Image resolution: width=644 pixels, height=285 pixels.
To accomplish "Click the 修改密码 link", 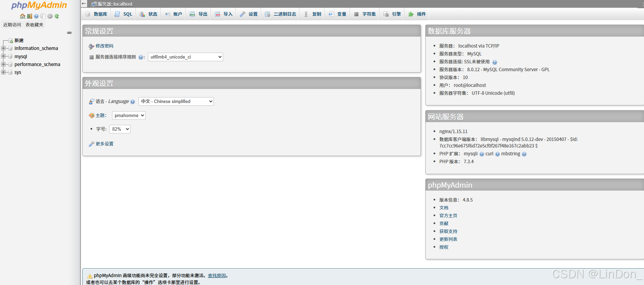I will tap(105, 46).
